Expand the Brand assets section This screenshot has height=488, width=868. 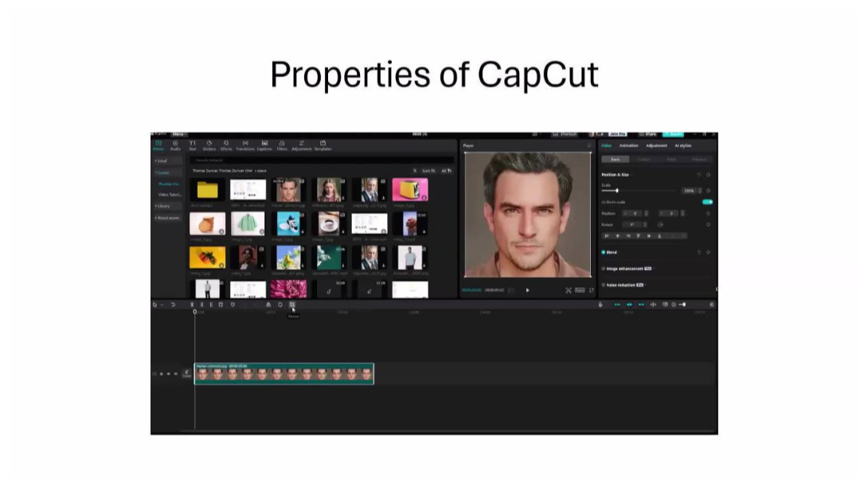click(168, 218)
